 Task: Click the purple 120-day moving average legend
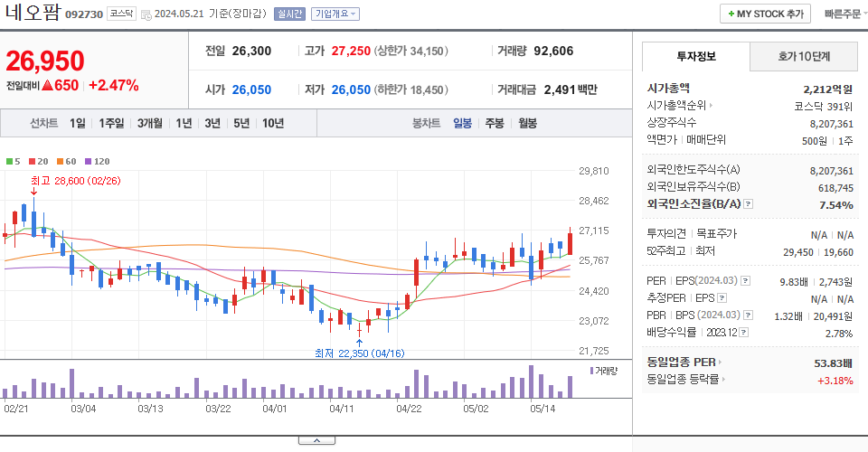(98, 162)
